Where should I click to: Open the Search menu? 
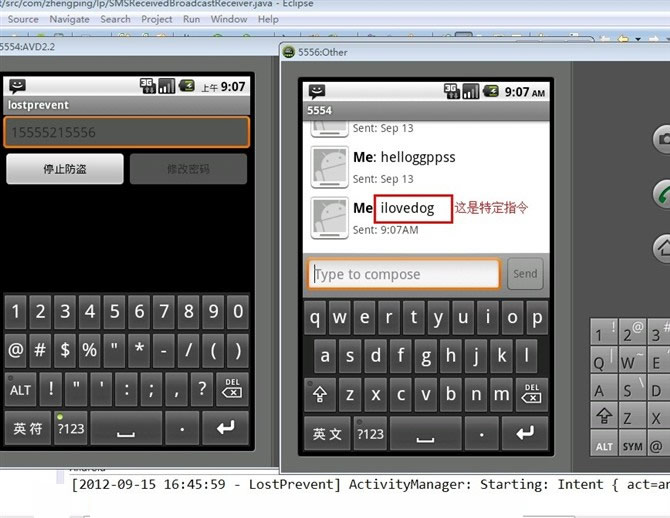(x=115, y=19)
